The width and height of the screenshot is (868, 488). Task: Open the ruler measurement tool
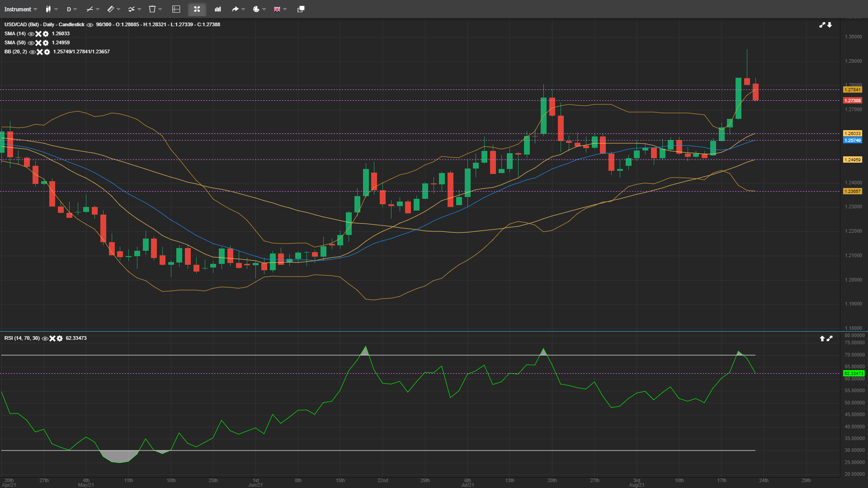113,9
